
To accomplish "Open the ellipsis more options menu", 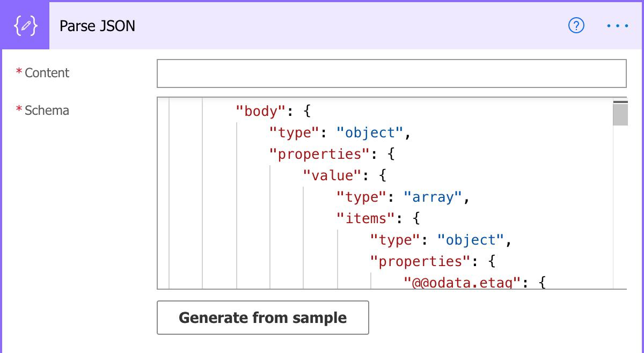I will pyautogui.click(x=617, y=26).
